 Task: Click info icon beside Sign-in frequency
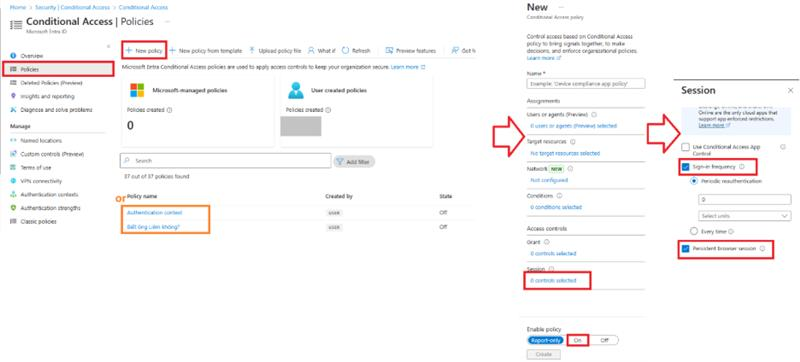click(x=742, y=166)
